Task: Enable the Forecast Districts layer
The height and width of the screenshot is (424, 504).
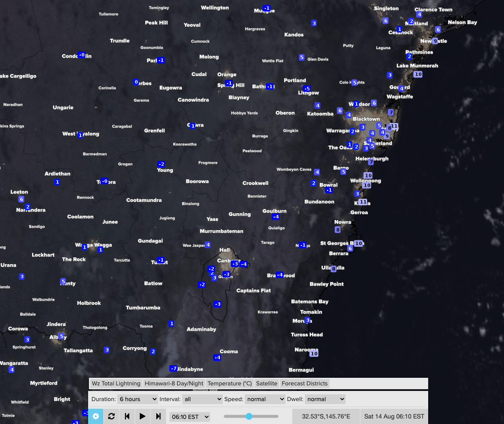Action: [x=305, y=383]
